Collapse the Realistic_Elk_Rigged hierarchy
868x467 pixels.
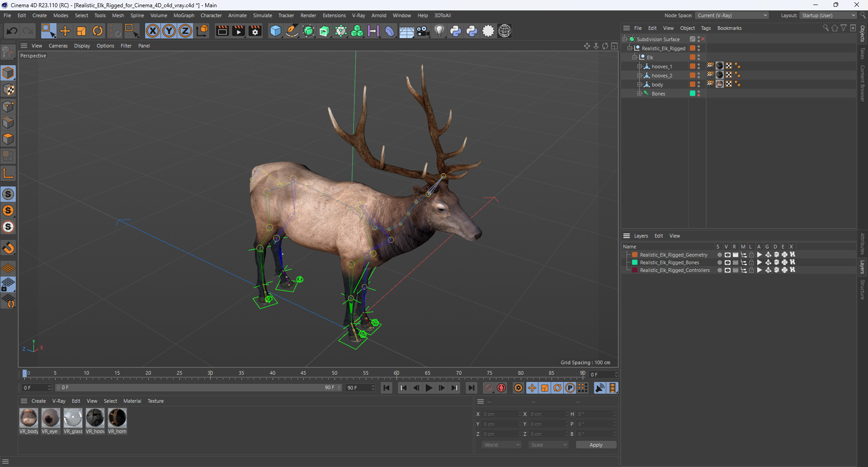[630, 48]
